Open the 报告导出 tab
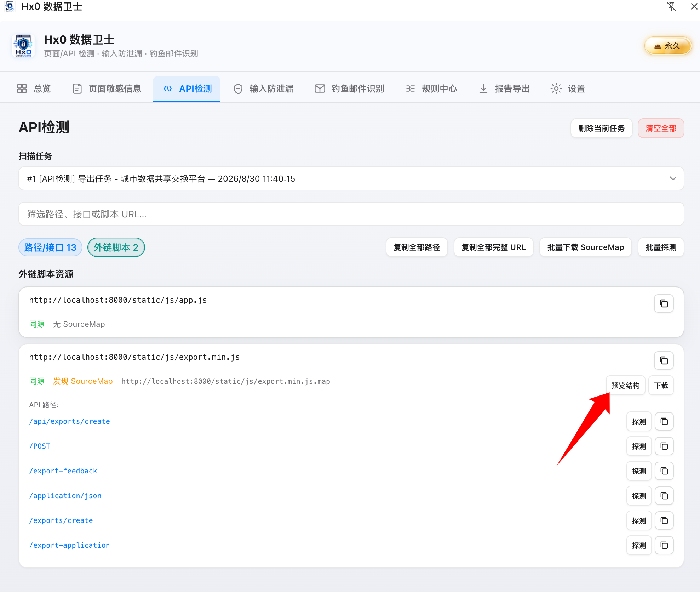Screen dimensions: 700x592 (x=504, y=89)
